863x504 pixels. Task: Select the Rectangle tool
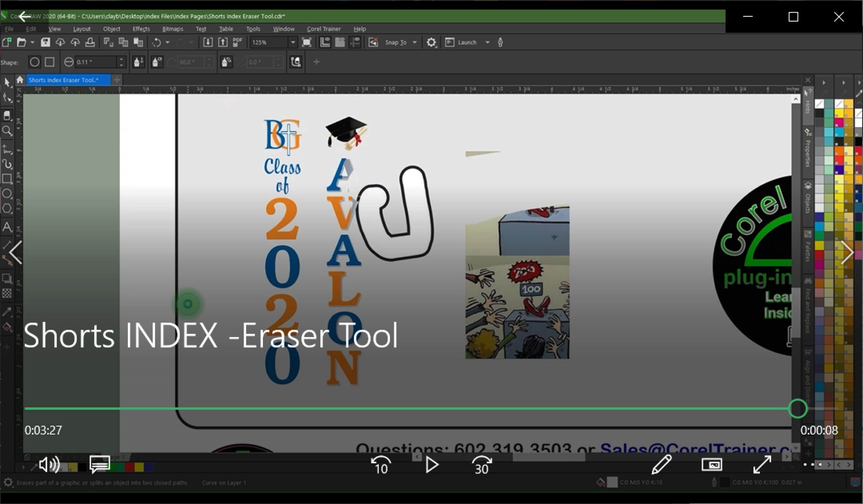coord(7,179)
